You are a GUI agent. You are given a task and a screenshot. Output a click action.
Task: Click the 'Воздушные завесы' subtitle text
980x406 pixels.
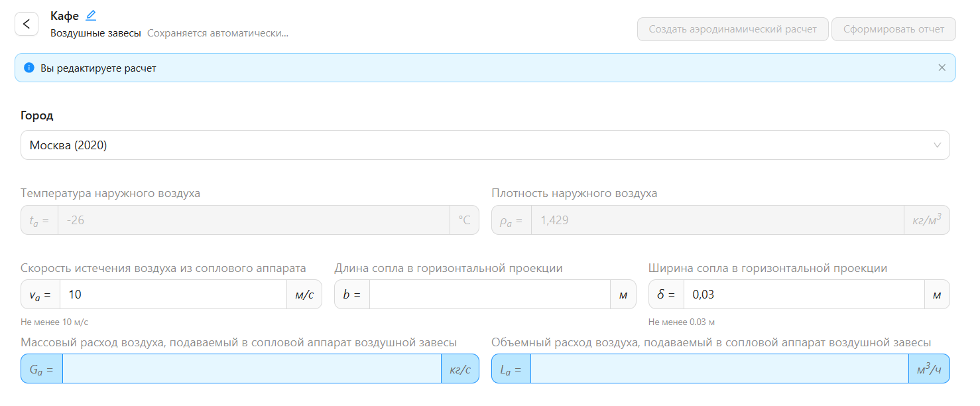95,33
